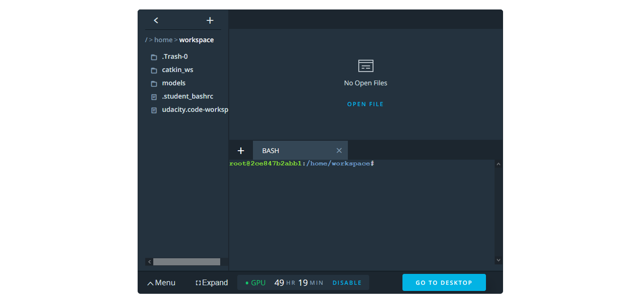Screen dimensions: 644x299
Task: Open the .student_bashrc file
Action: tap(187, 96)
